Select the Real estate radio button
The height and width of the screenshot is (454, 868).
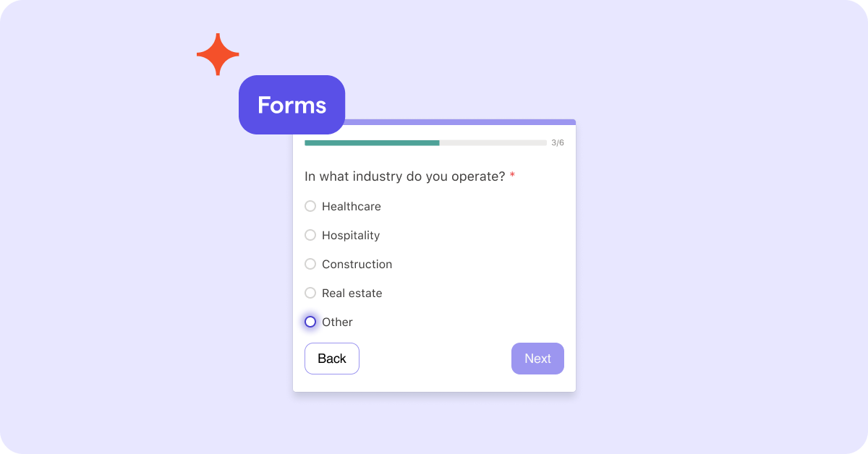310,293
